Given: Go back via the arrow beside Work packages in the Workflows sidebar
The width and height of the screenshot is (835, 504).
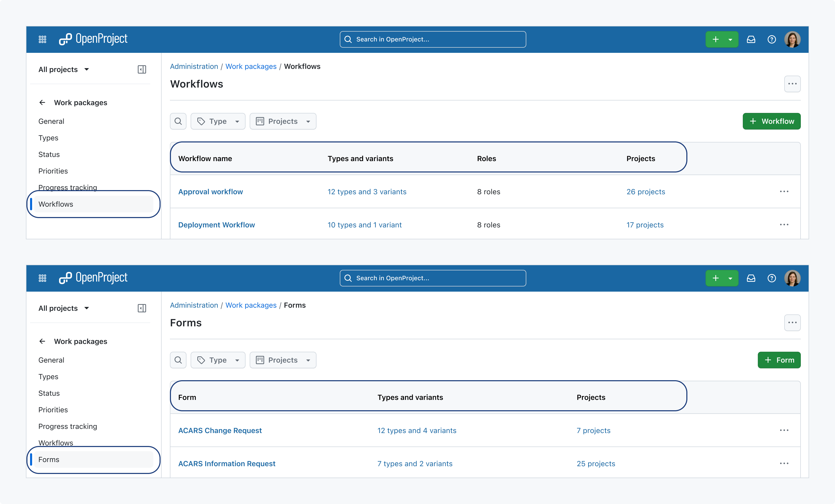Looking at the screenshot, I should (42, 102).
